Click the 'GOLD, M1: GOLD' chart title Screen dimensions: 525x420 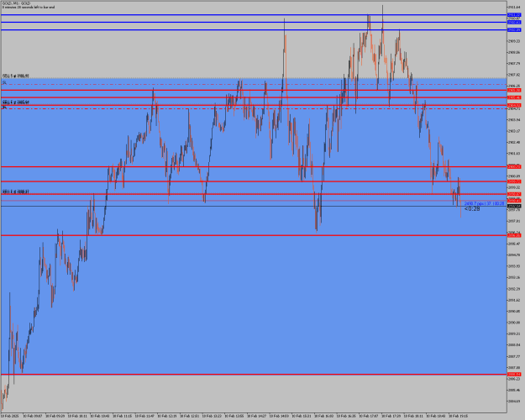[16, 3]
